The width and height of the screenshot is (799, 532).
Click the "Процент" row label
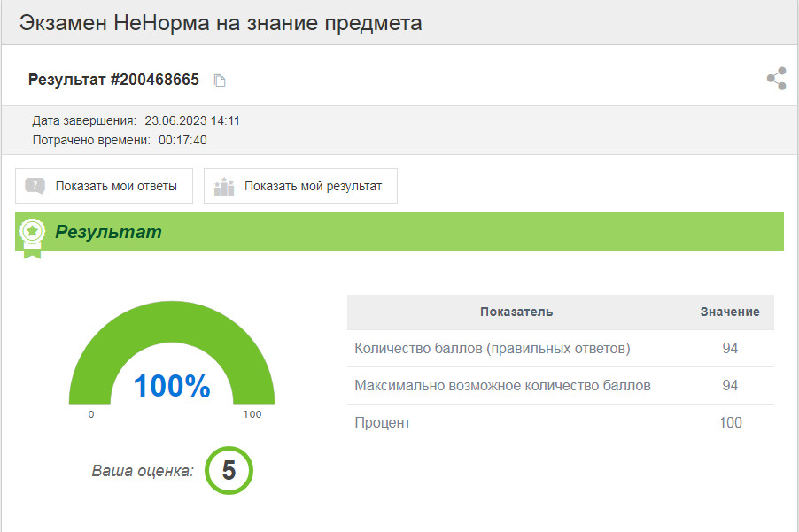pyautogui.click(x=383, y=423)
